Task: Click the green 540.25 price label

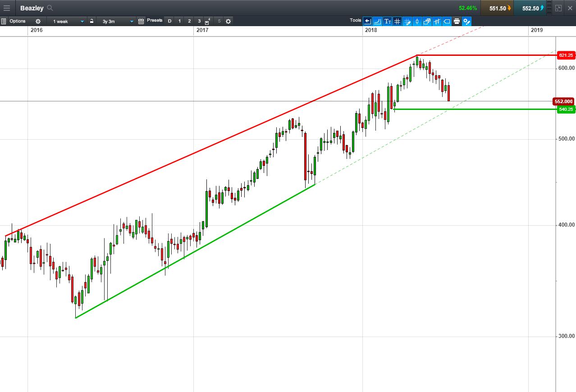Action: point(566,109)
